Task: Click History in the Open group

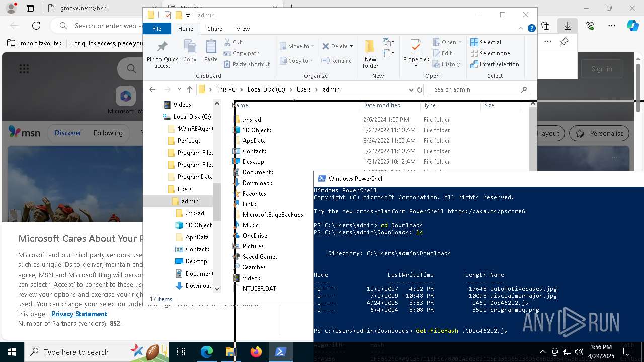Action: click(x=446, y=64)
